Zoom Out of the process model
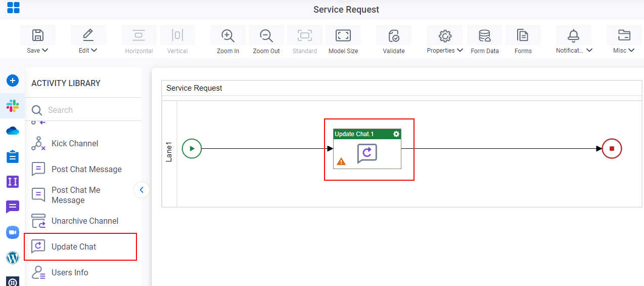This screenshot has width=644, height=286. tap(266, 40)
